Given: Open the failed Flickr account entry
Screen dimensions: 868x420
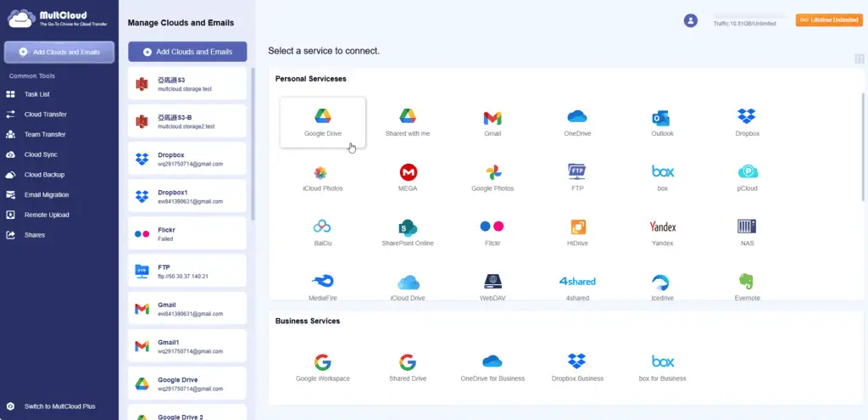Looking at the screenshot, I should click(187, 234).
